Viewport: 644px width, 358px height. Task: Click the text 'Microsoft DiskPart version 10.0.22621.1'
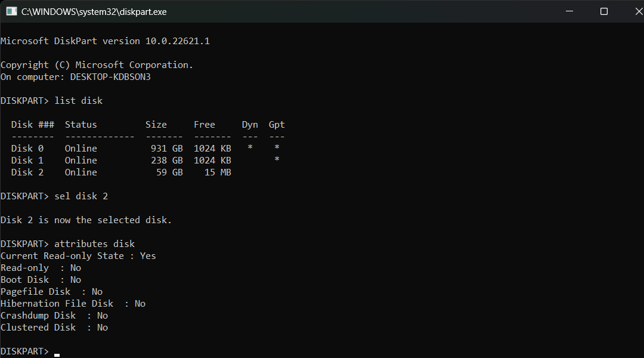pos(105,41)
